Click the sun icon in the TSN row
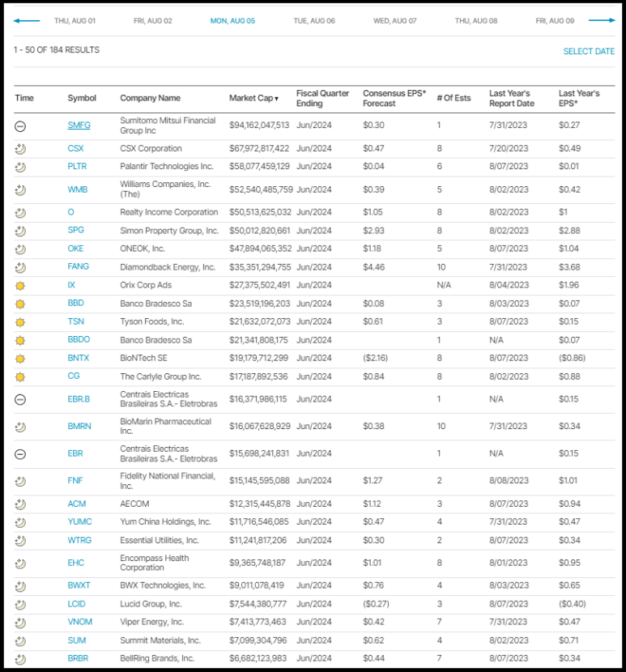 (x=20, y=322)
